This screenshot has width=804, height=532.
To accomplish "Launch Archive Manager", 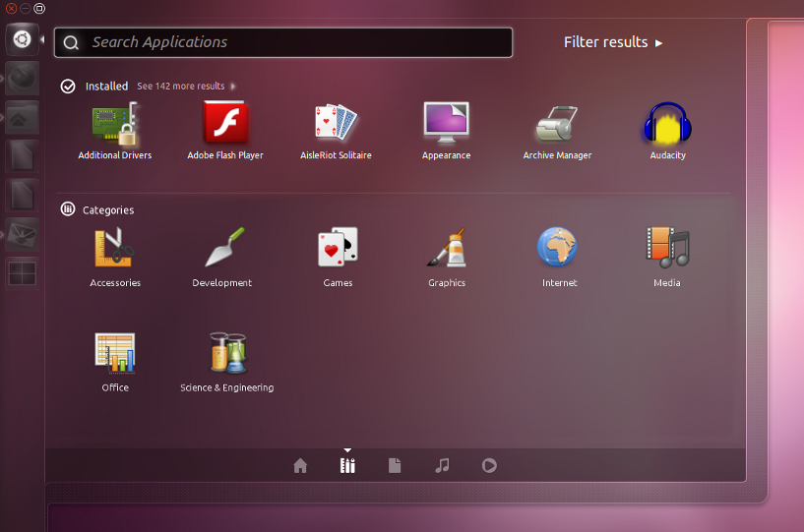I will 556,126.
